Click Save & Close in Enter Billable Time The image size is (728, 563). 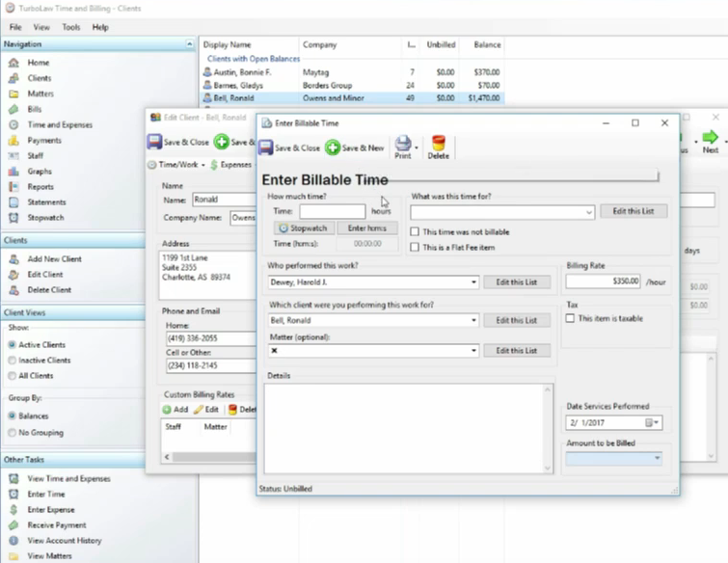click(289, 148)
